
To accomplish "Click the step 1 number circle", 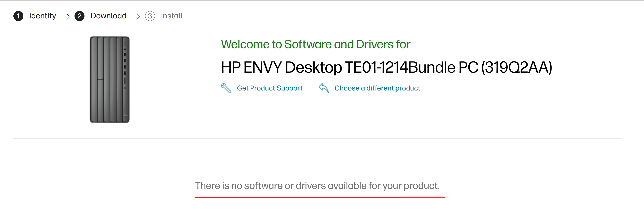I will click(18, 16).
